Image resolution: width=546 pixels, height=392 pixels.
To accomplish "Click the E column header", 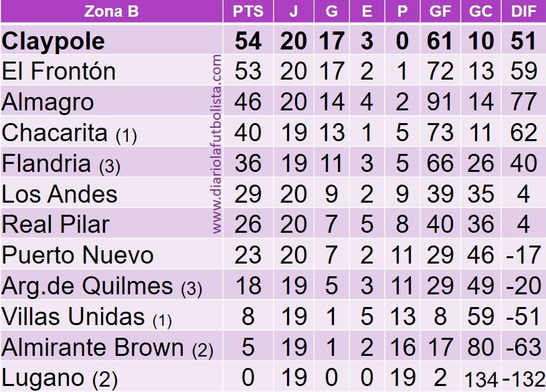I will (365, 11).
